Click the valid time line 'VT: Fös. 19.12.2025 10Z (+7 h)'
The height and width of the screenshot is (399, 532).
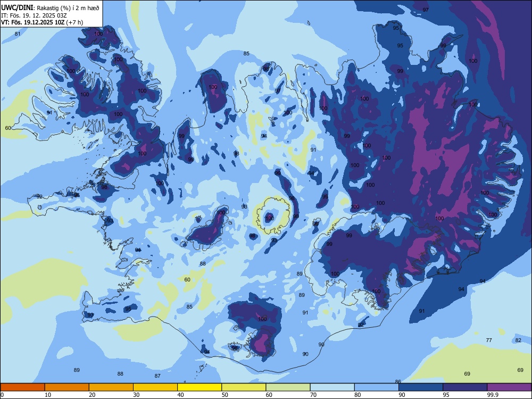click(42, 22)
